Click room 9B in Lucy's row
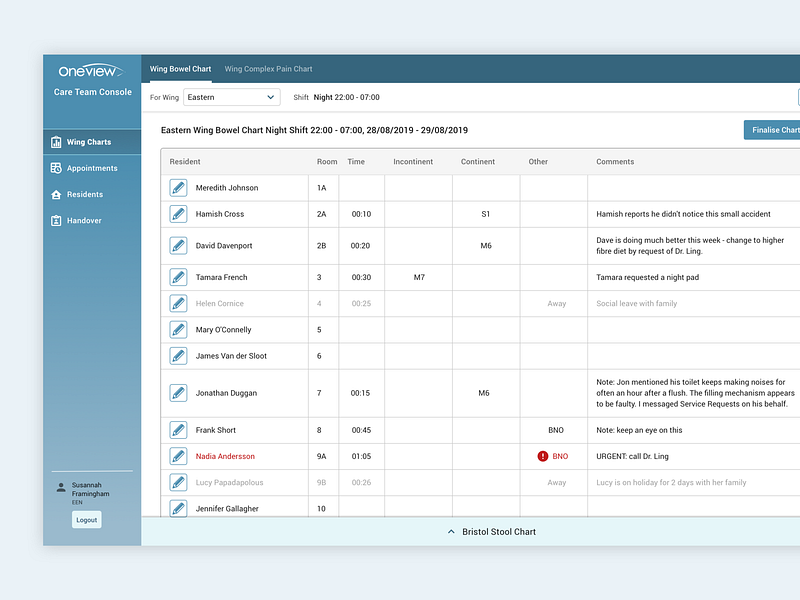The image size is (800, 600). tap(321, 482)
